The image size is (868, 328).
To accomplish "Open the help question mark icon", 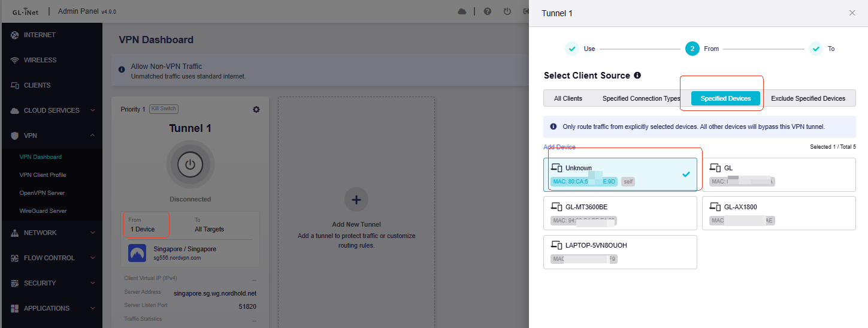I will click(488, 11).
